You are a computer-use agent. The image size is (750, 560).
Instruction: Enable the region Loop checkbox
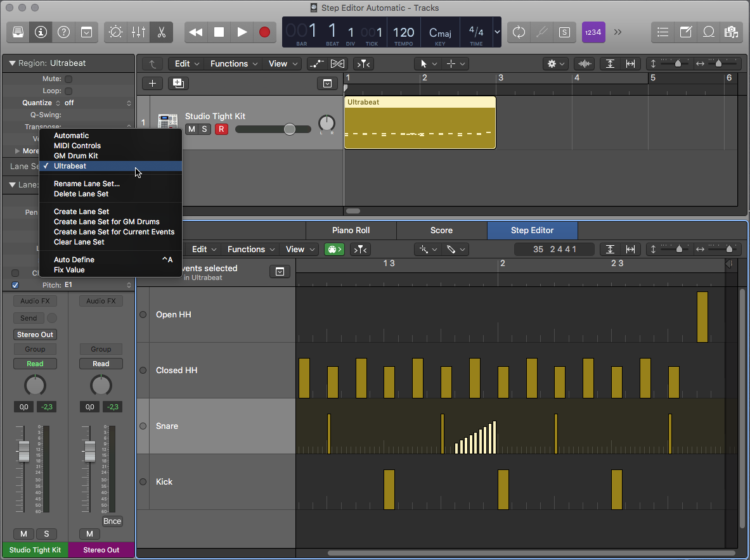pos(68,91)
